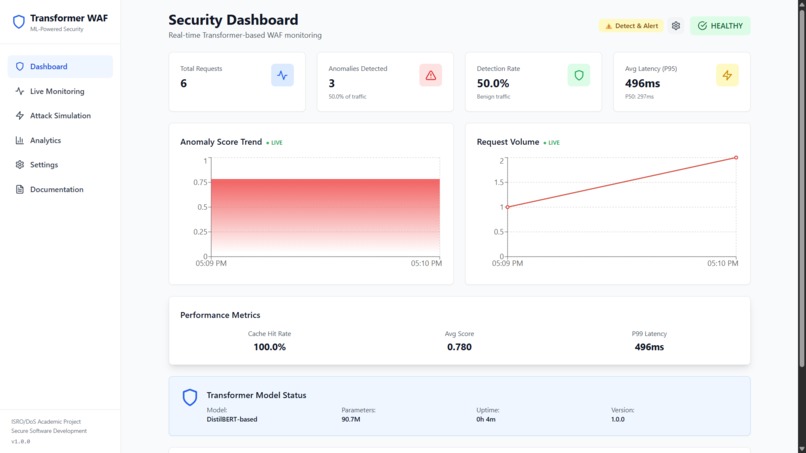Click the Transformer WAF shield logo
The width and height of the screenshot is (806, 453).
[x=19, y=22]
